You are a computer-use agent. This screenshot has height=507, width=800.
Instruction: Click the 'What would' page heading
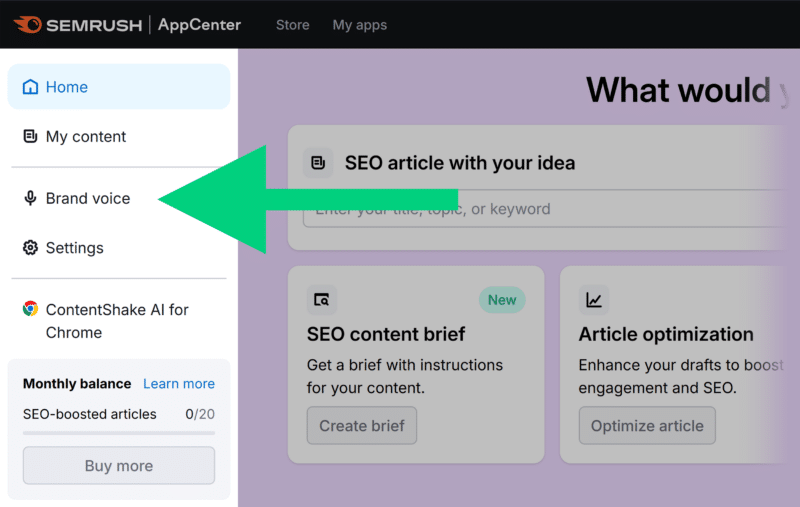(x=678, y=90)
